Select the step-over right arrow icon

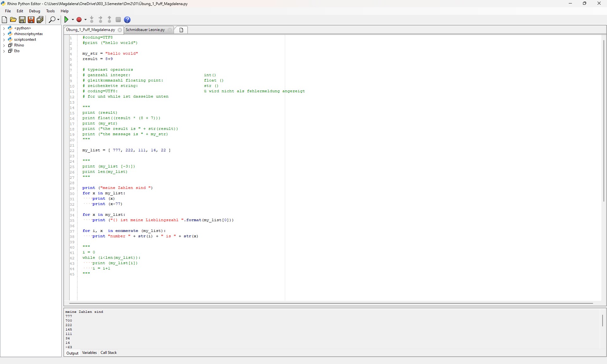(100, 20)
